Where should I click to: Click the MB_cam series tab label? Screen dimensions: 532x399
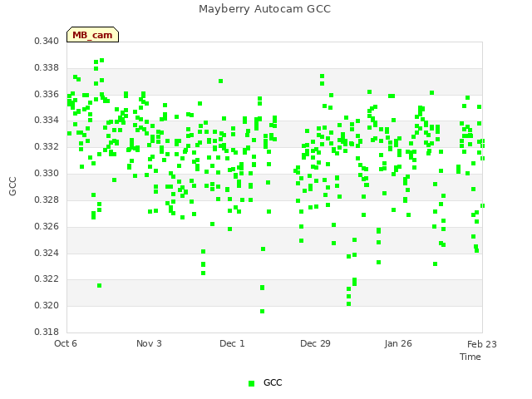point(92,35)
